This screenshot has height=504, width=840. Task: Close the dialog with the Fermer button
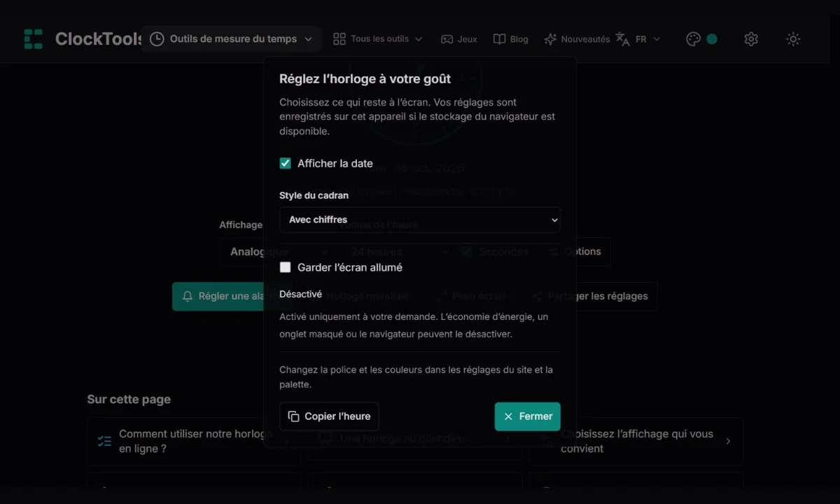click(528, 416)
